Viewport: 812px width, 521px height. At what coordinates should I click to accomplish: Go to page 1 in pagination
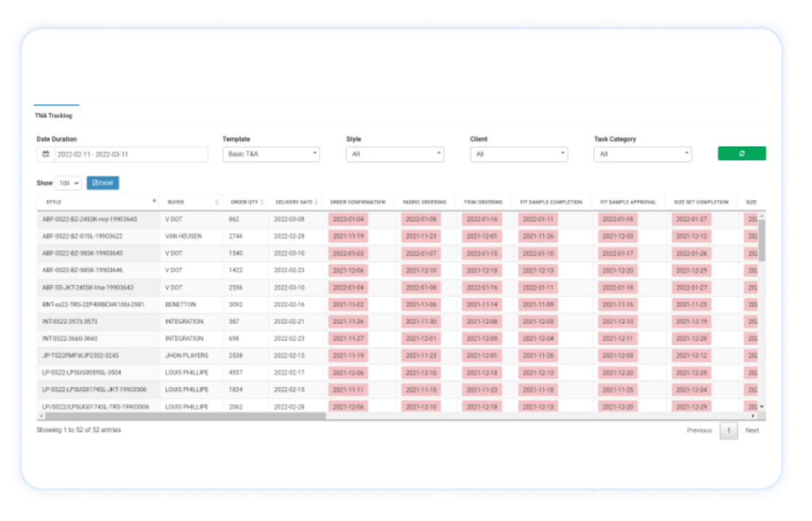pyautogui.click(x=728, y=431)
